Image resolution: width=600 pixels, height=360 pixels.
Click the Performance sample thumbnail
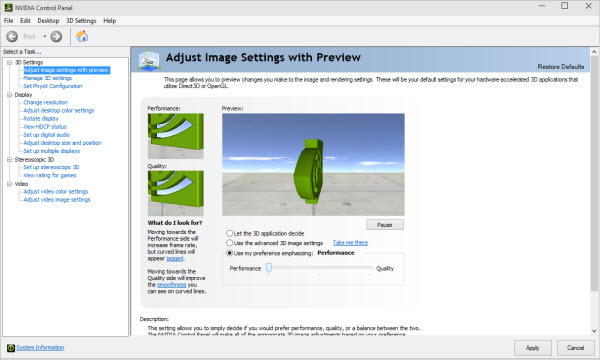(176, 136)
